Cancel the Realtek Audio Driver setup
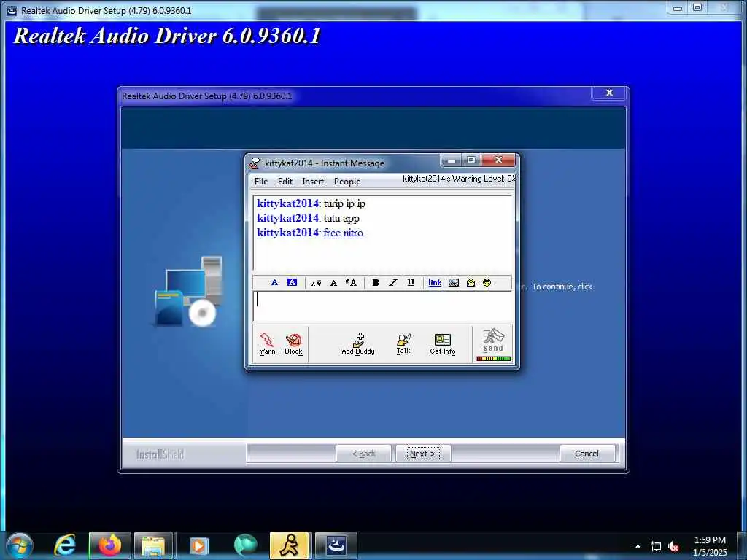This screenshot has width=747, height=560. [x=587, y=454]
